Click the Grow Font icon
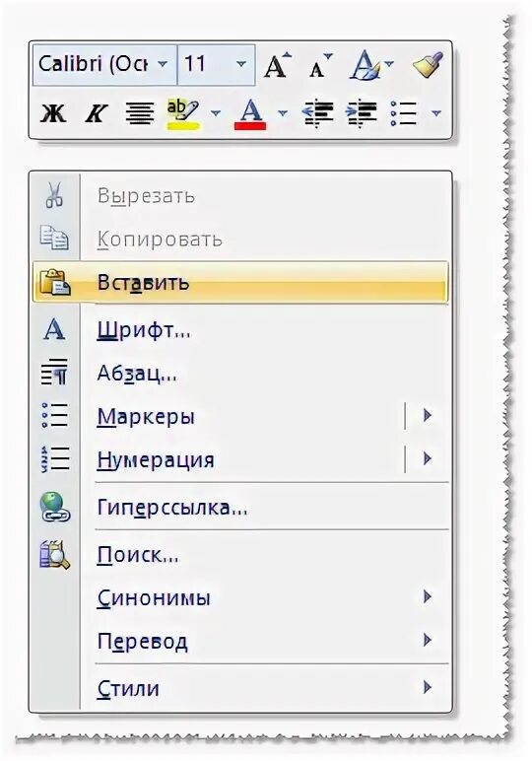Screen dimensions: 532x761 coord(278,64)
